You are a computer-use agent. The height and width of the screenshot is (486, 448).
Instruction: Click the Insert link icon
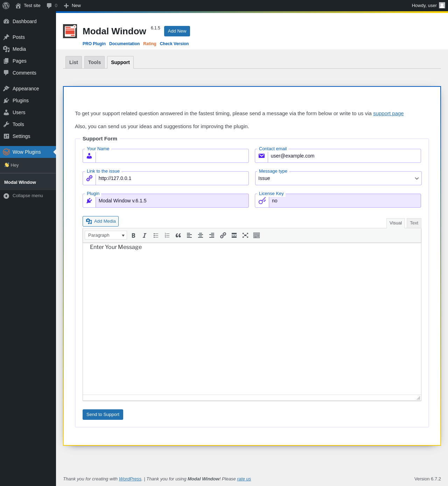223,236
